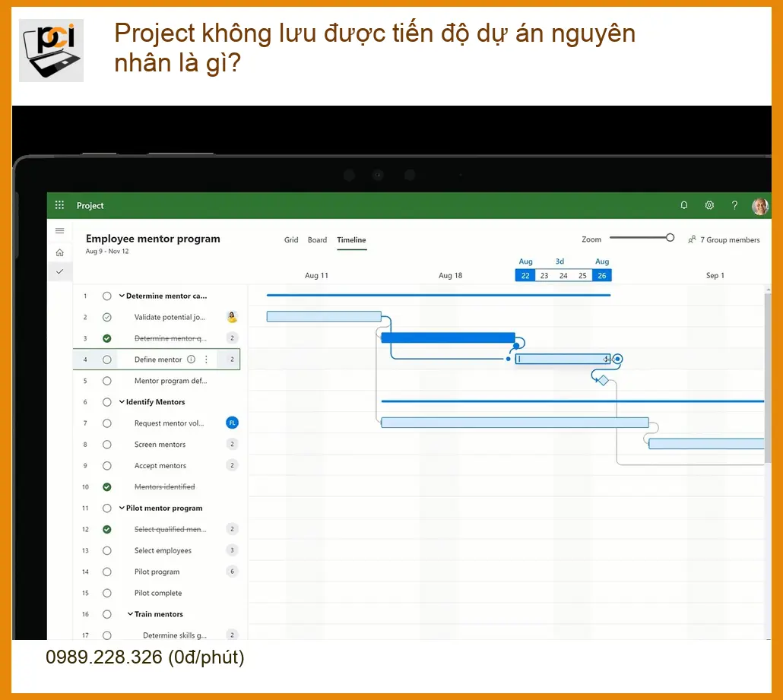Open info icon on Define mentor row

(192, 359)
